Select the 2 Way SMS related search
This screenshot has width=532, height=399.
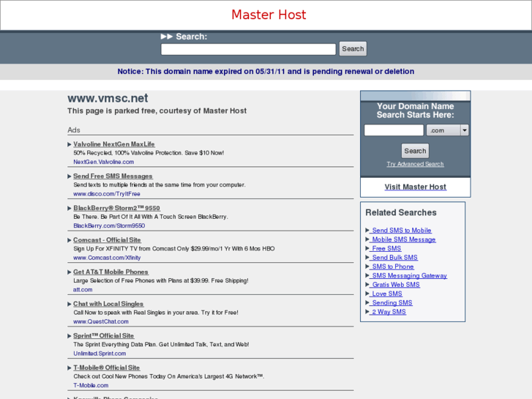coord(388,312)
